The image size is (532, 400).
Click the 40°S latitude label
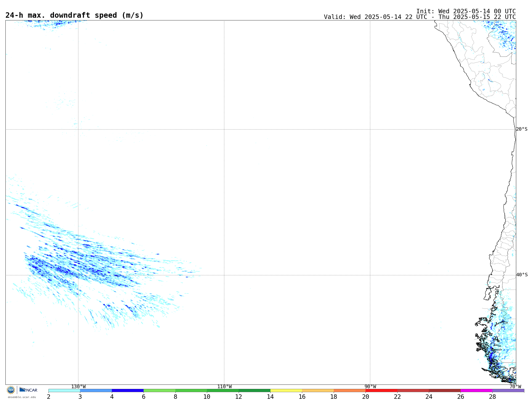pos(522,275)
